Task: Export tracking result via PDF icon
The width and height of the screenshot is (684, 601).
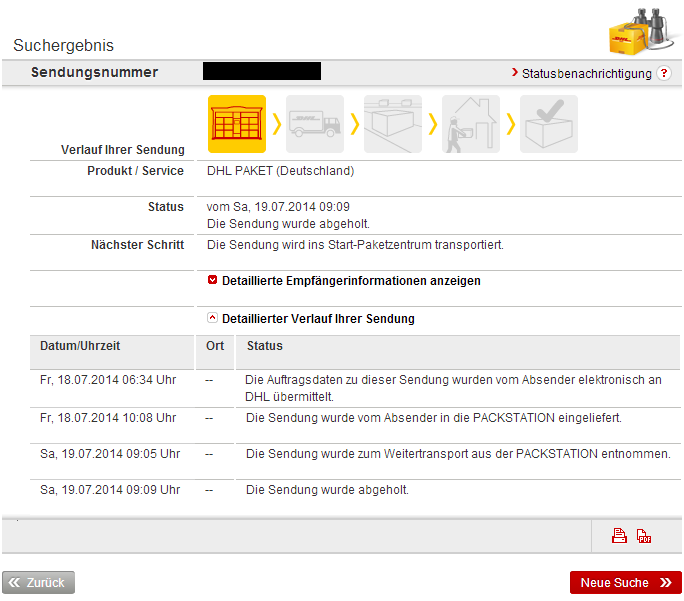Action: click(644, 536)
